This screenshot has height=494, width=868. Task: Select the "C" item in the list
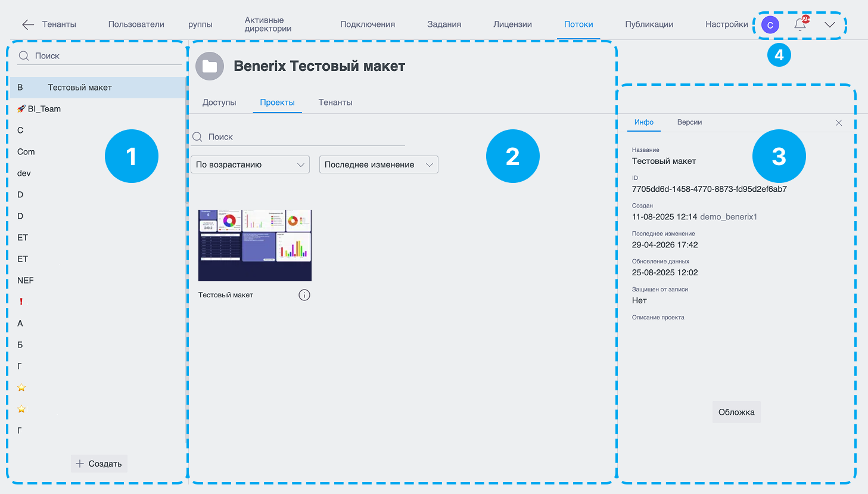98,131
